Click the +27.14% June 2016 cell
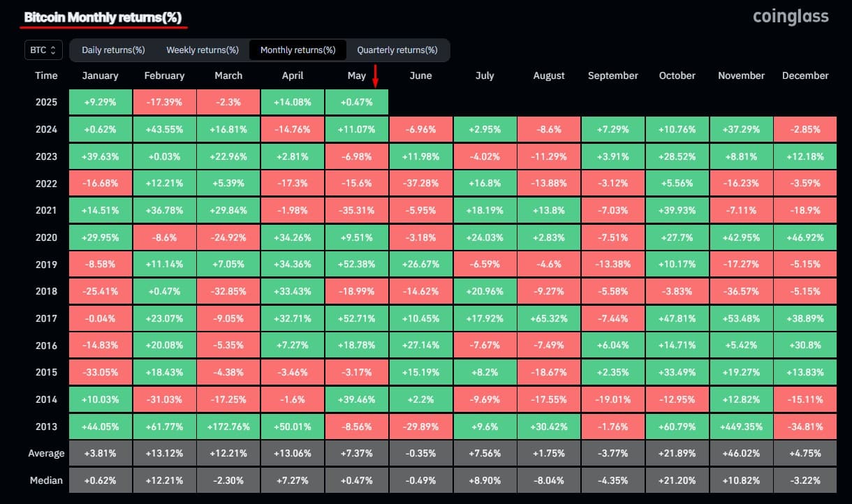852x504 pixels. click(x=420, y=345)
